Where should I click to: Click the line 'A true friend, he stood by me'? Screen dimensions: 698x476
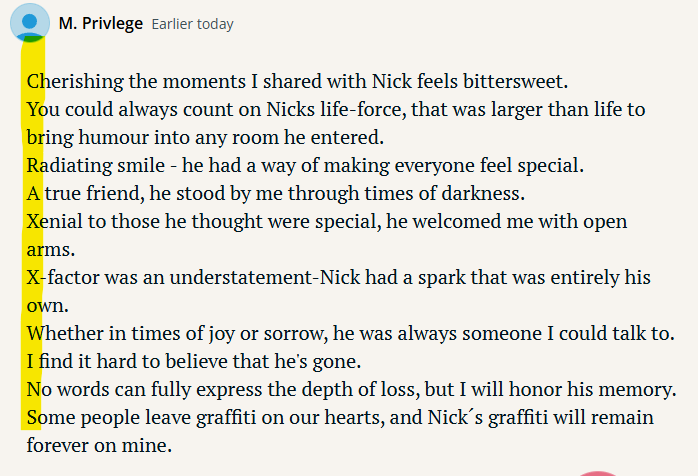point(276,194)
